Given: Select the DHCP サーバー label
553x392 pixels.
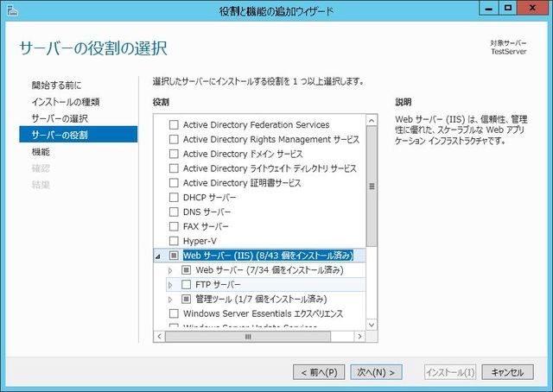Looking at the screenshot, I should (x=209, y=198).
